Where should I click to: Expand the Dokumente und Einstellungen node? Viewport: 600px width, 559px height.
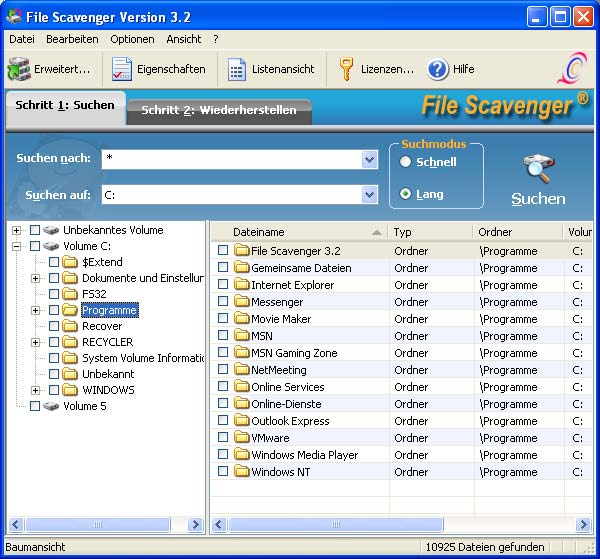coord(35,279)
